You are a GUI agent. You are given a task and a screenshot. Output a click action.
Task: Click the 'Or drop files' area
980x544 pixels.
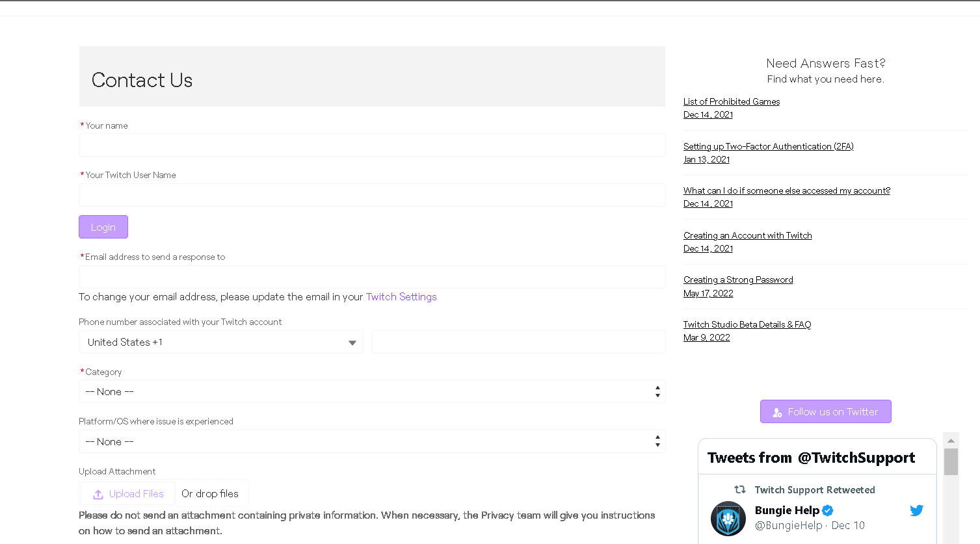click(210, 493)
